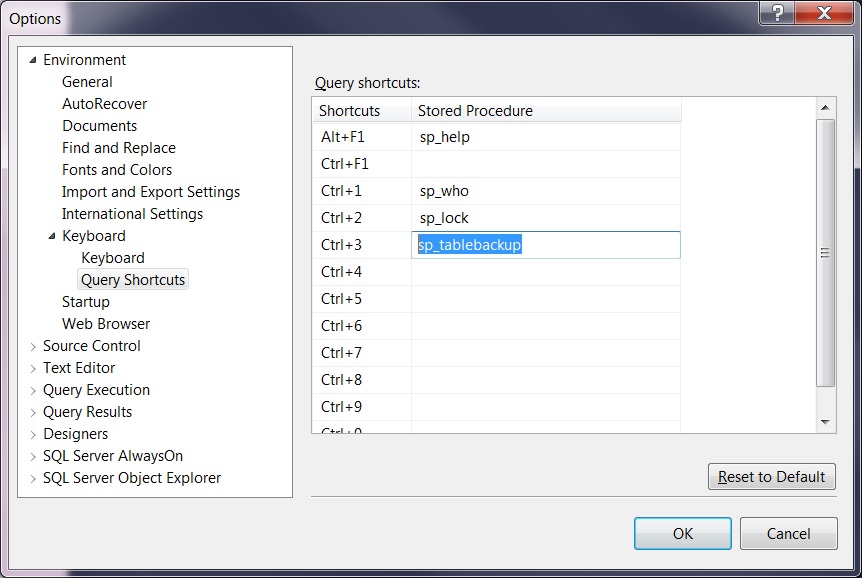Open Fonts and Colors settings

pyautogui.click(x=117, y=170)
